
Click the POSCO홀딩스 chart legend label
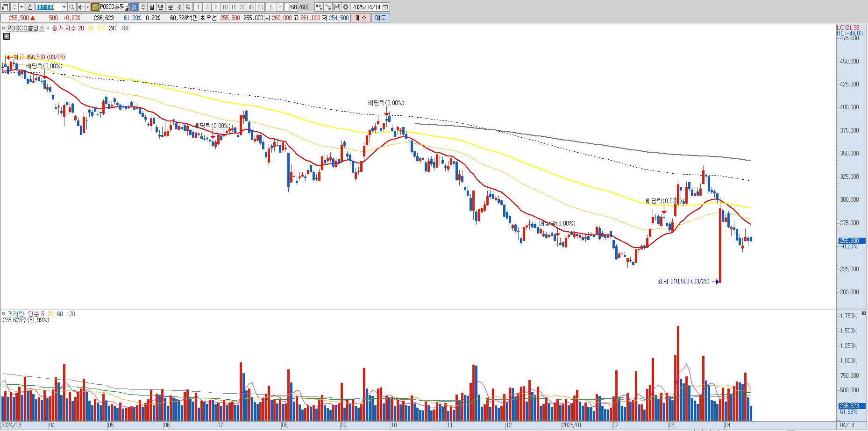25,28
